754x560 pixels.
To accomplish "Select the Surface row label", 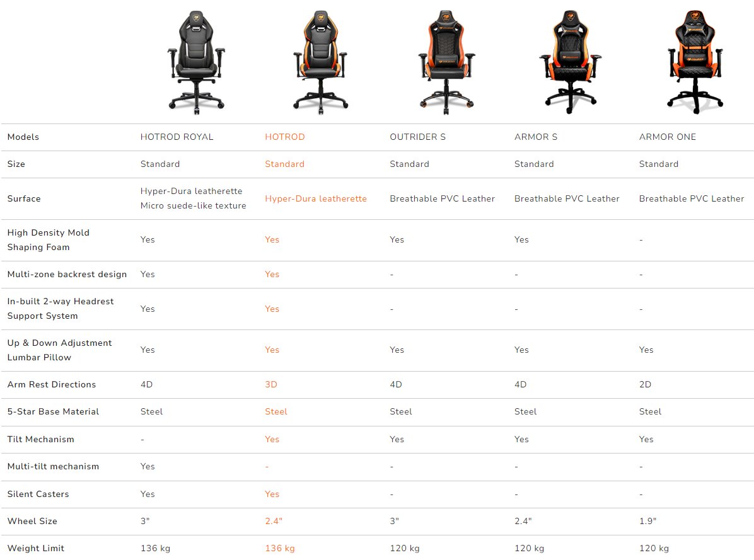I will coord(24,198).
